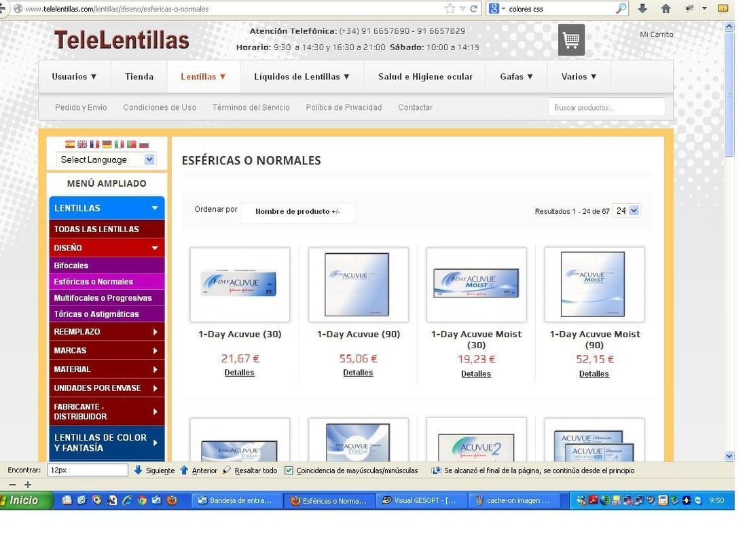Screen dimensions: 747x560
Task: Open Líquidos de Lentillas menu
Action: 302,77
